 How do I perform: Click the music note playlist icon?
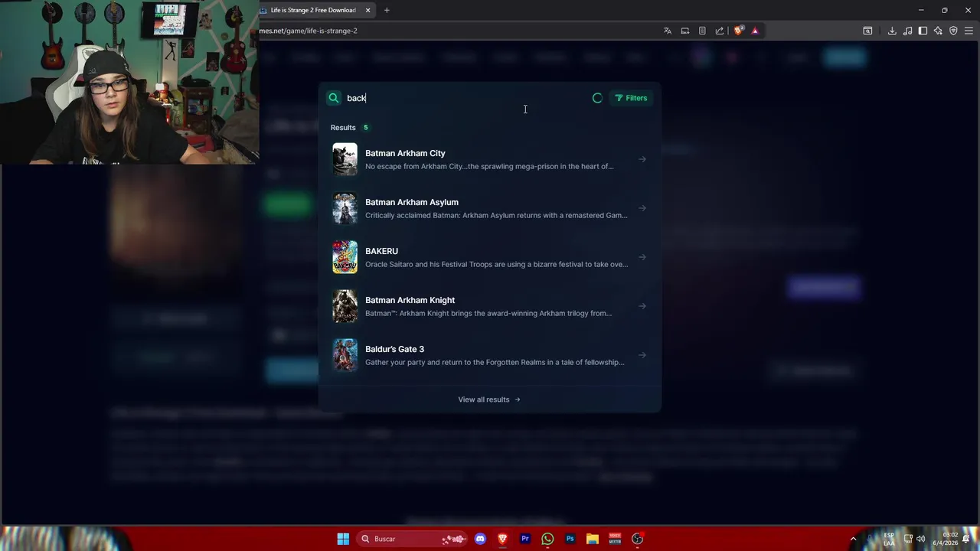[x=907, y=31]
